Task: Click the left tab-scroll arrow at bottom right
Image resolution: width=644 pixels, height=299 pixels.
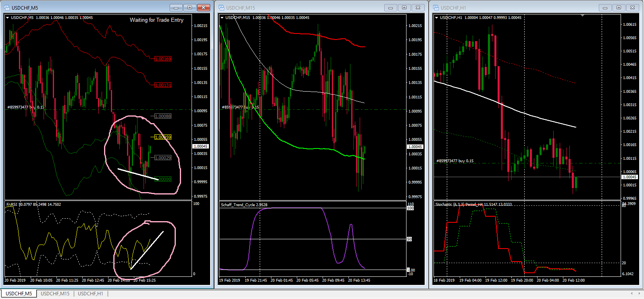Action: 632,293
